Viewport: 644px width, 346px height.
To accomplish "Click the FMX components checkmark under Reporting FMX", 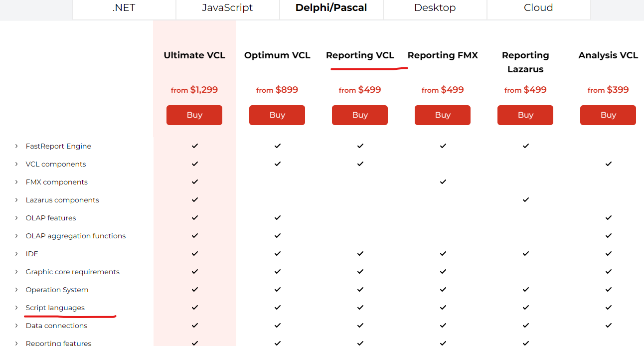I will click(443, 182).
